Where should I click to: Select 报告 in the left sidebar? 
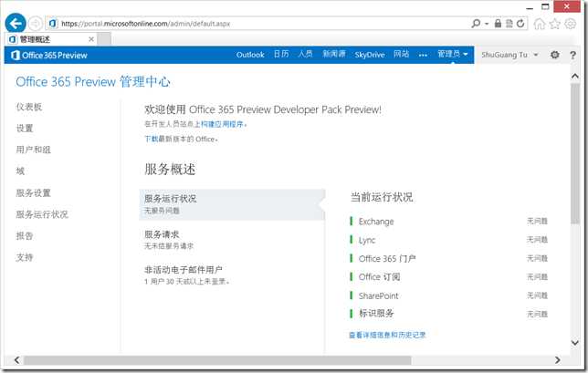[x=25, y=236]
